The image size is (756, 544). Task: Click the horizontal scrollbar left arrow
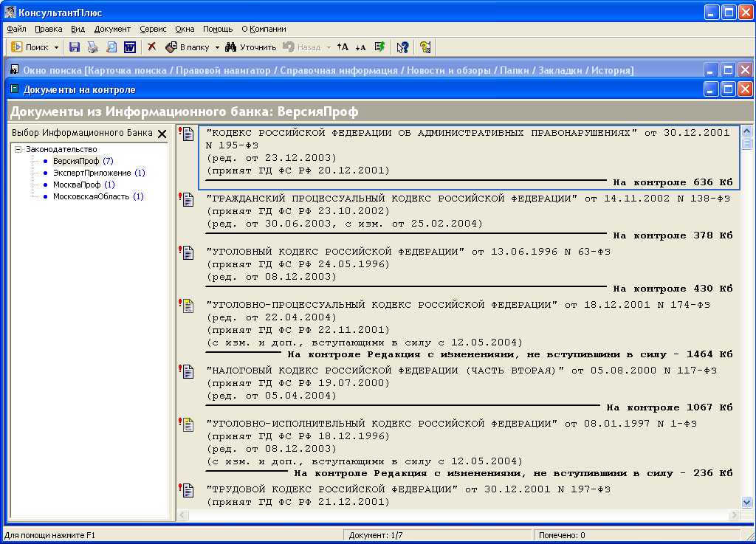point(182,515)
